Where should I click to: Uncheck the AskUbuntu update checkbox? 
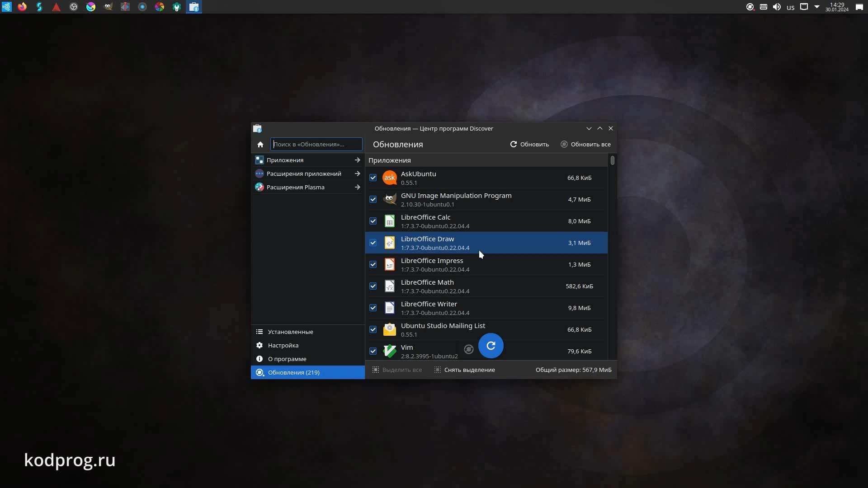pos(373,178)
